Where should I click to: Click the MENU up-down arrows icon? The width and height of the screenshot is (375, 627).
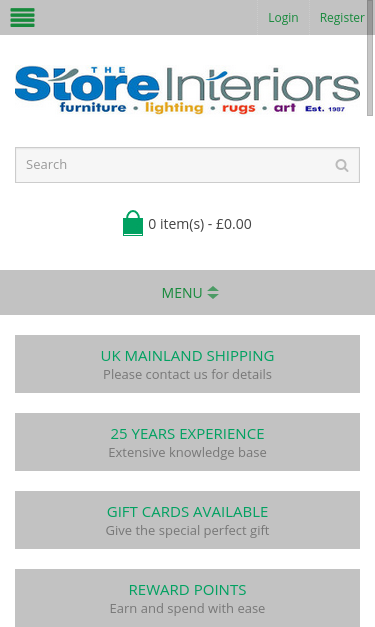pos(213,293)
